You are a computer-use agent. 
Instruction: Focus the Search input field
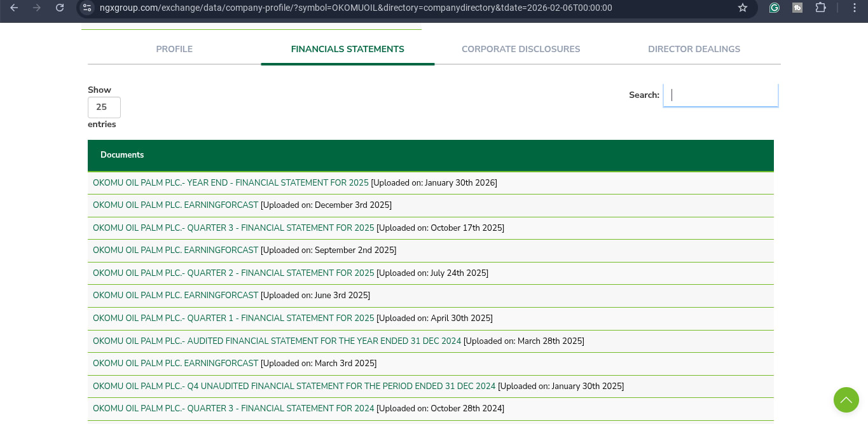[x=720, y=95]
